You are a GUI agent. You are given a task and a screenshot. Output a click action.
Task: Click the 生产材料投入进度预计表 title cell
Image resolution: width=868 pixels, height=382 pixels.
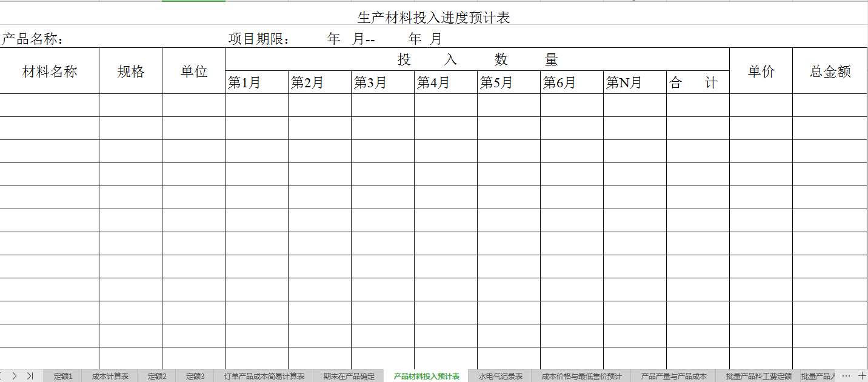pos(434,18)
